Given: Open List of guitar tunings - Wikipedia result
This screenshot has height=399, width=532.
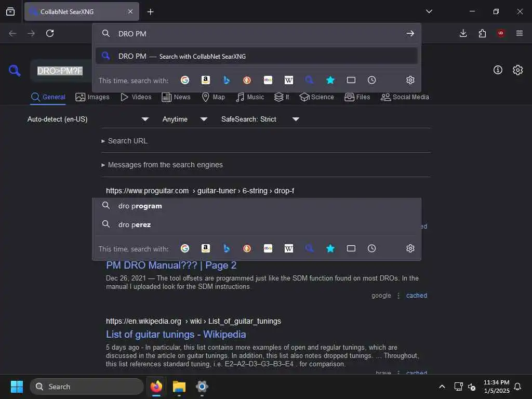Looking at the screenshot, I should (x=176, y=335).
